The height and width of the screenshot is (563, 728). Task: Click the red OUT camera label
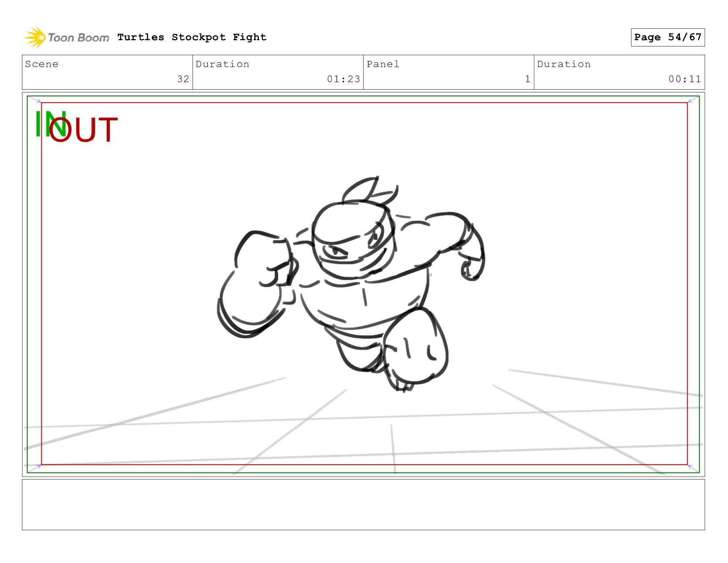click(x=83, y=130)
